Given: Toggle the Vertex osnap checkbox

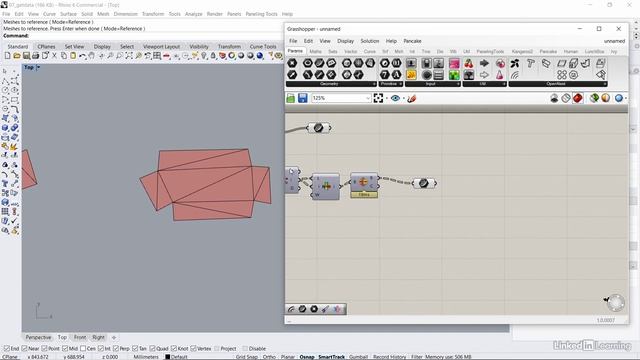Looking at the screenshot, I should [x=193, y=349].
